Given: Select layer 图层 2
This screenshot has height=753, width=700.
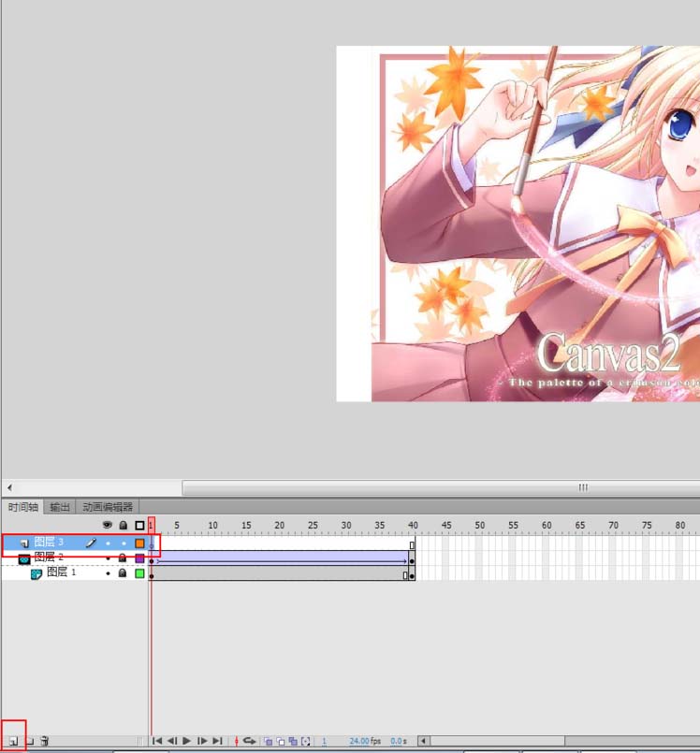Looking at the screenshot, I should coord(49,558).
